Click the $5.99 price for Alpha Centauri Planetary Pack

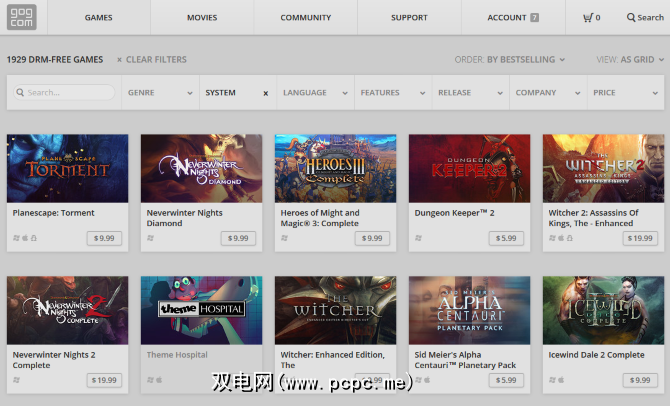506,380
